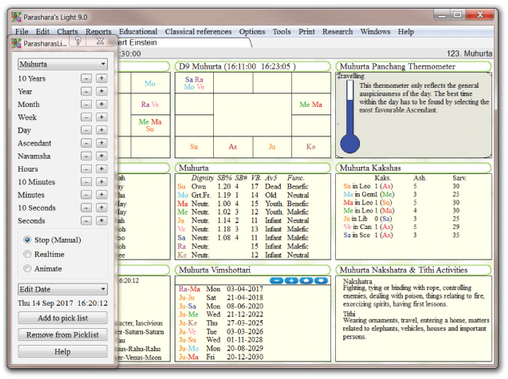Open the Print menu
This screenshot has height=379, width=508.
pos(307,32)
